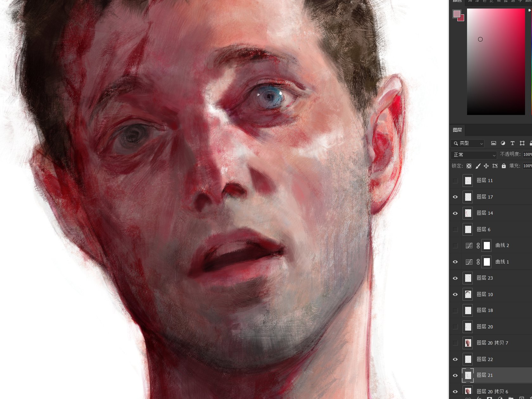Filter layers by text type (T icon)
The image size is (532, 399).
pyautogui.click(x=512, y=143)
